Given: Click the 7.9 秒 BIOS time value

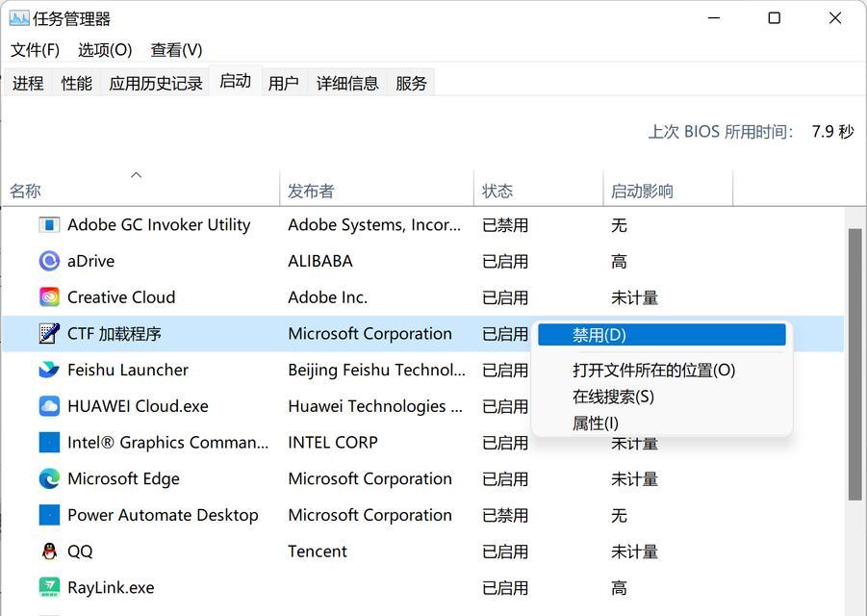Looking at the screenshot, I should (832, 132).
